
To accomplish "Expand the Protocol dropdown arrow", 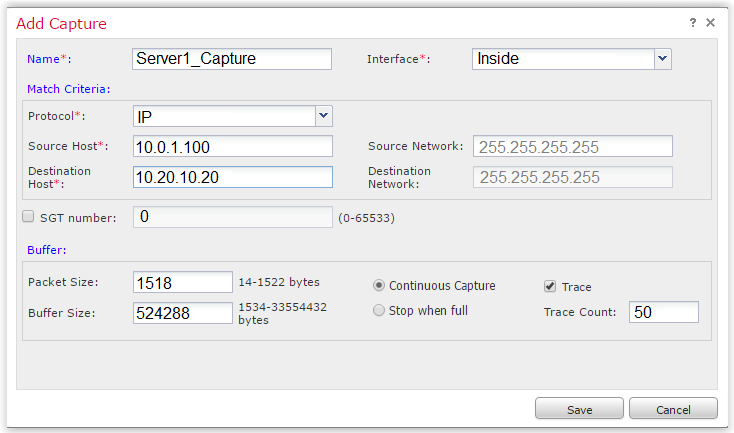I will point(323,116).
